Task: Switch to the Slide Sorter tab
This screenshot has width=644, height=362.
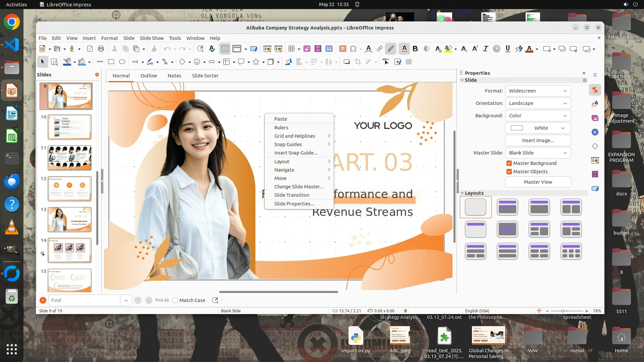Action: (x=205, y=76)
